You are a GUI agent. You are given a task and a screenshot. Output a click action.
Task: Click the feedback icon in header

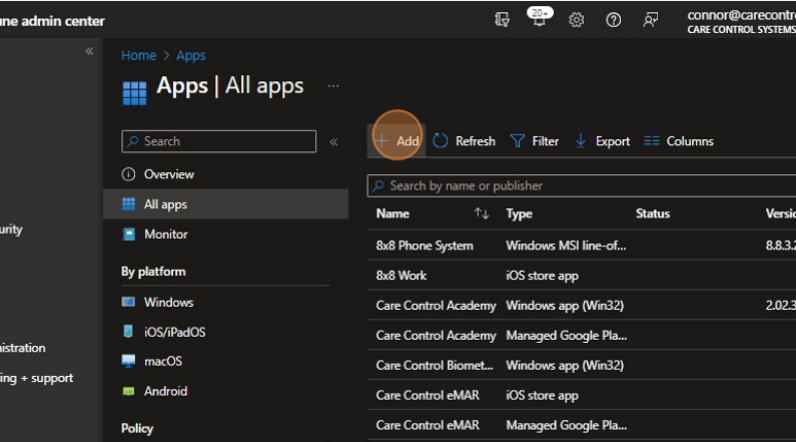[x=651, y=20]
